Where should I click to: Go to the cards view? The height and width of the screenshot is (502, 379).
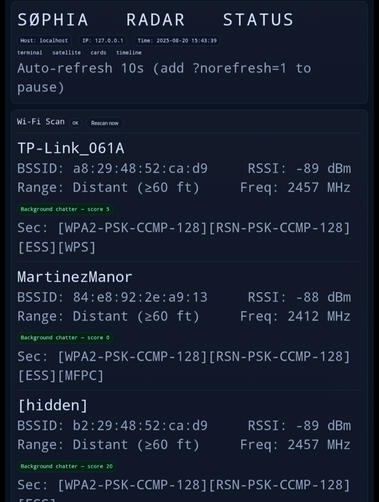click(98, 53)
